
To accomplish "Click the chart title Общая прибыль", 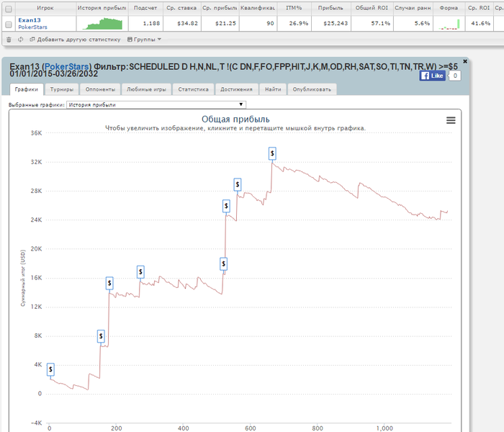I will click(235, 120).
